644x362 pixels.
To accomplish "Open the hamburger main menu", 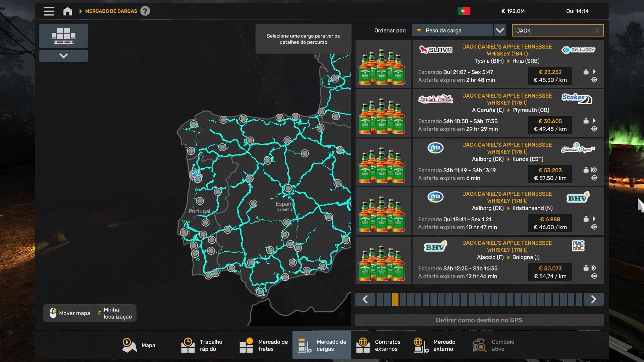I will point(49,11).
